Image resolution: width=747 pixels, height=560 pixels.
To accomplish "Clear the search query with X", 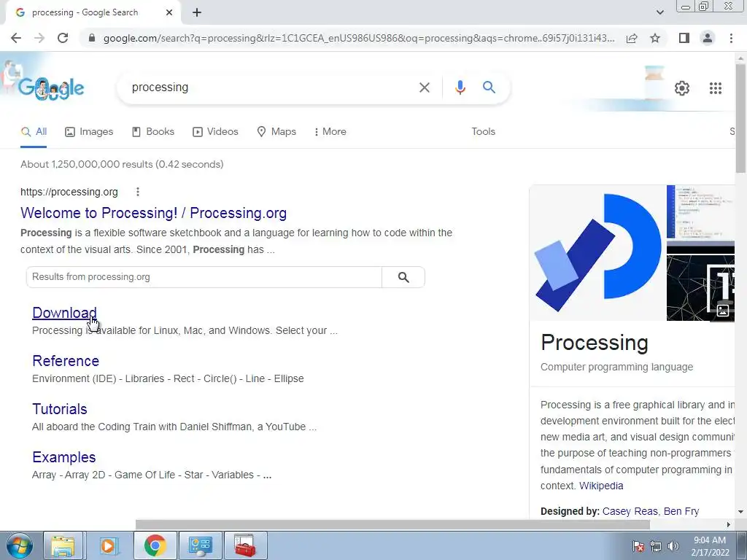I will [425, 87].
